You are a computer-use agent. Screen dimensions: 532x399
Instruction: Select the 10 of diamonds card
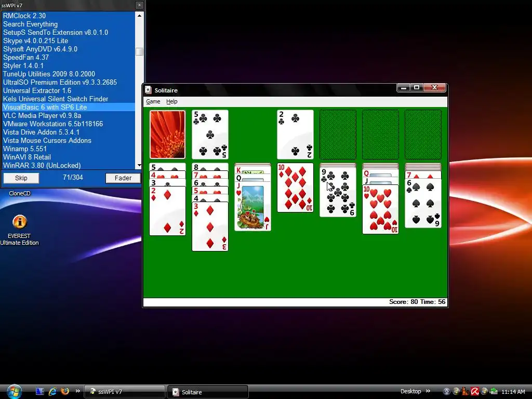click(x=295, y=188)
